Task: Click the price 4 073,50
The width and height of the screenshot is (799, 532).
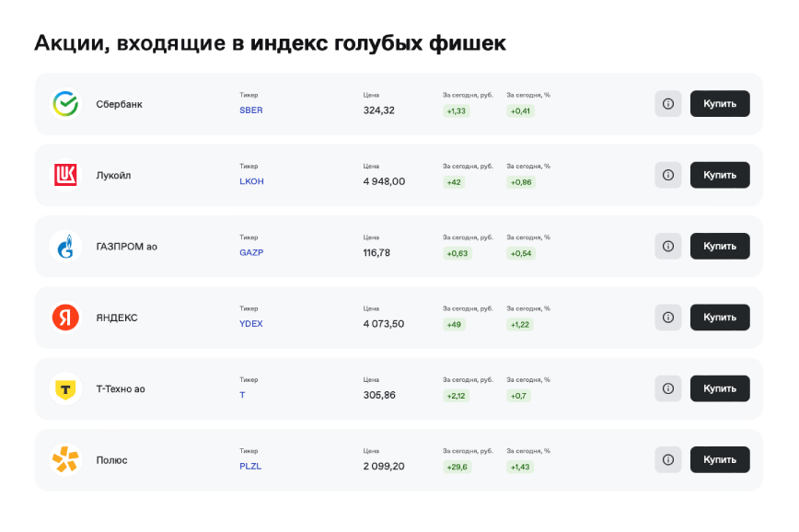Action: click(x=384, y=324)
